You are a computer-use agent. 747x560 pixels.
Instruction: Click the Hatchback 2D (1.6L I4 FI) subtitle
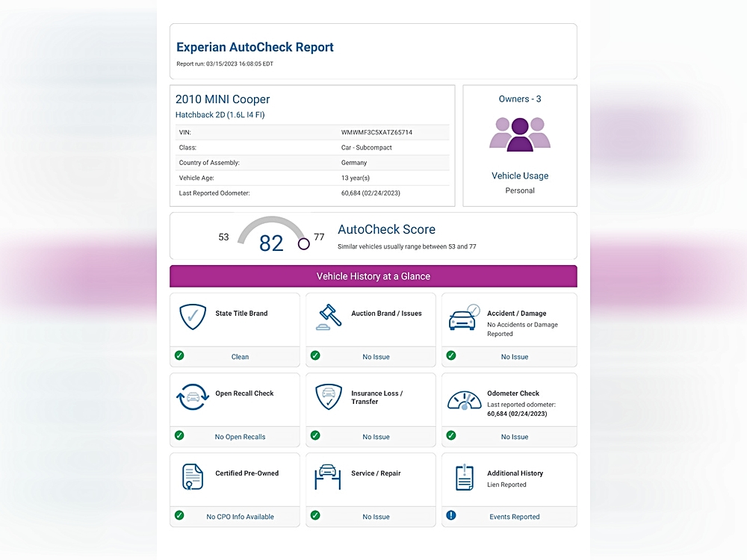[220, 115]
